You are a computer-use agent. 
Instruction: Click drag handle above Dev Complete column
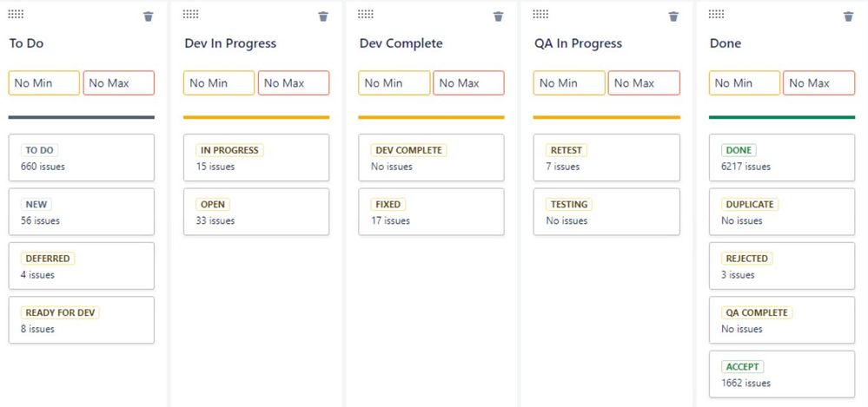coord(366,14)
